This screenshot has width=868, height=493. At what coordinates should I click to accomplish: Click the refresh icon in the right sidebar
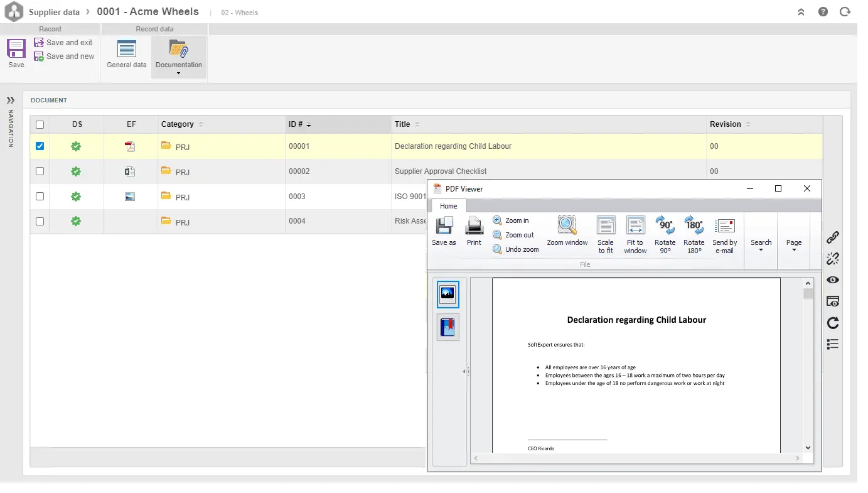point(833,323)
